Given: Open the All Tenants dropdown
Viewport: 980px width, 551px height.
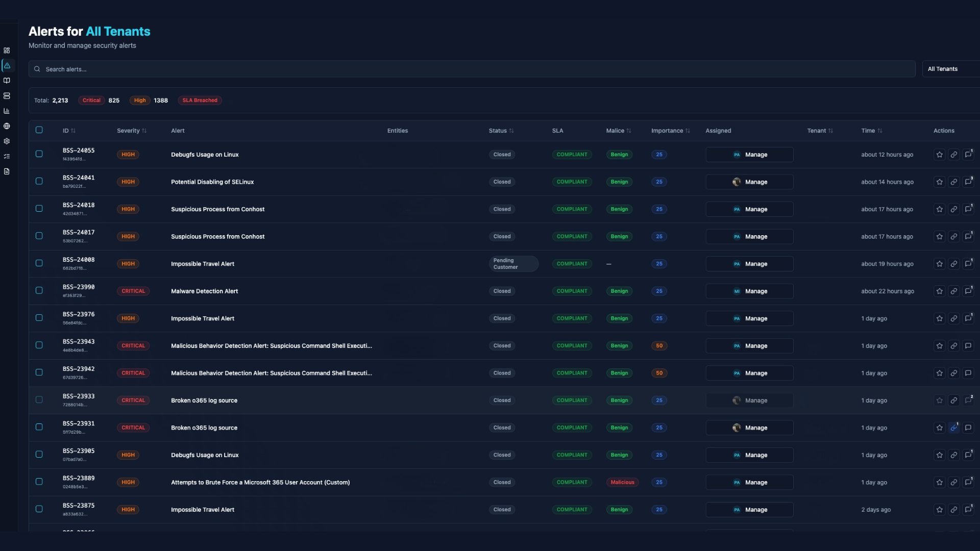Looking at the screenshot, I should click(x=951, y=69).
